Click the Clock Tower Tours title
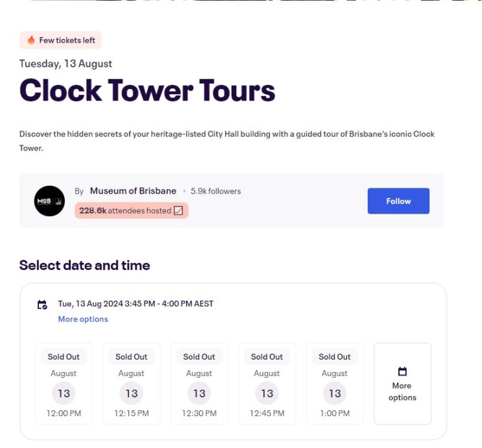The image size is (482, 448). pyautogui.click(x=147, y=91)
